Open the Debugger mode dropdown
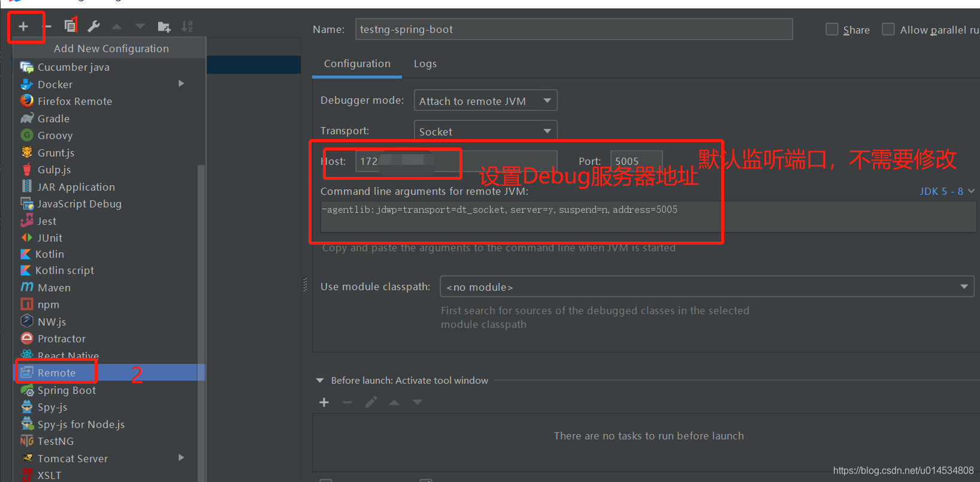 pyautogui.click(x=486, y=101)
